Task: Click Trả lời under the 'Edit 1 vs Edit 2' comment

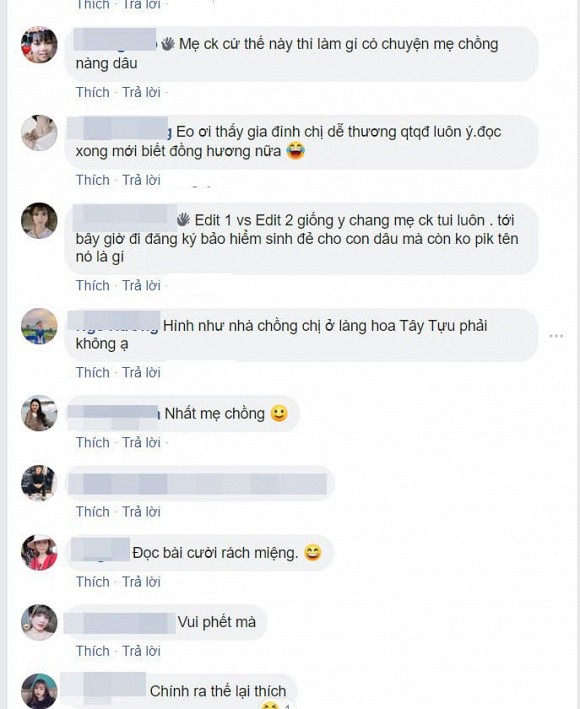Action: coord(141,285)
